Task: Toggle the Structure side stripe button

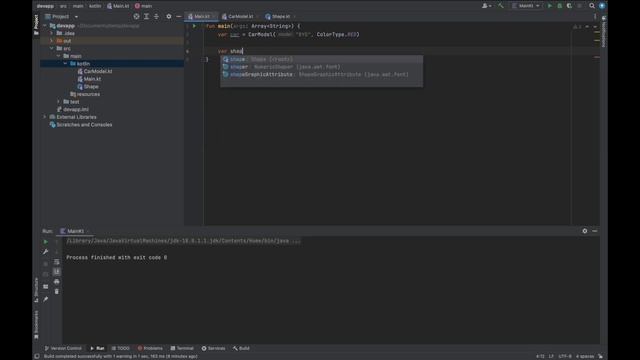Action: click(x=36, y=290)
